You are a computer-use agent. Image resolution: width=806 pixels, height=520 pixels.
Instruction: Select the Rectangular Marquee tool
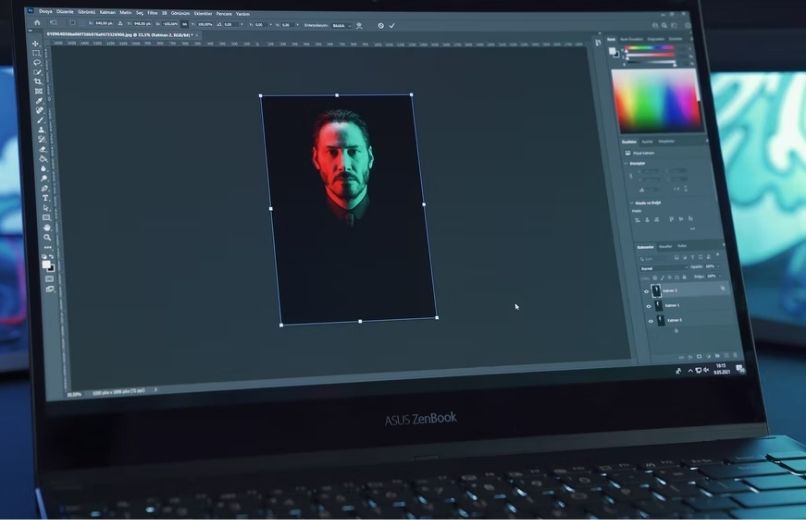click(36, 53)
